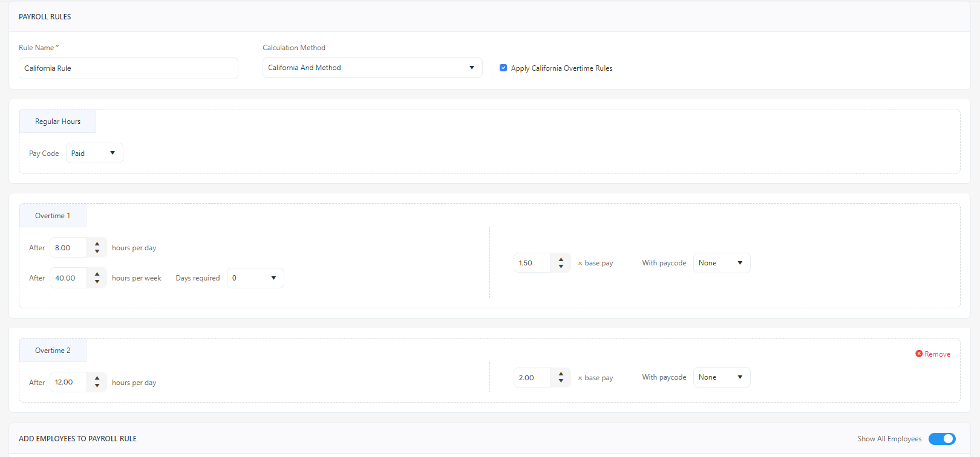
Task: Decrease Overtime 1 hours per day value
Action: coord(97,251)
